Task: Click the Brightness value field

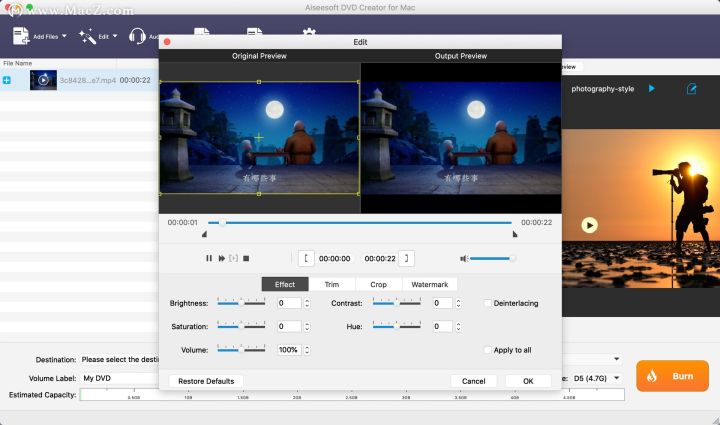Action: click(x=289, y=303)
